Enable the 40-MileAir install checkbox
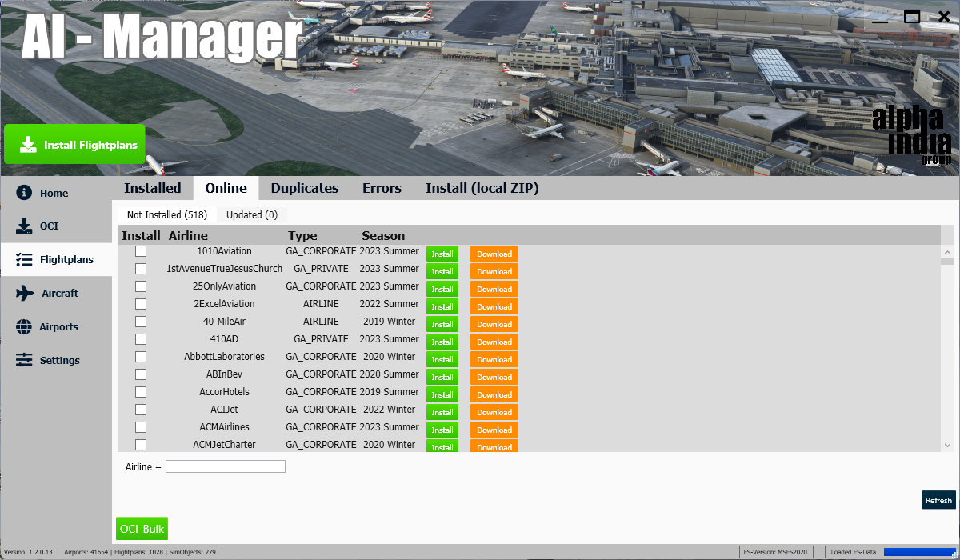 tap(141, 322)
